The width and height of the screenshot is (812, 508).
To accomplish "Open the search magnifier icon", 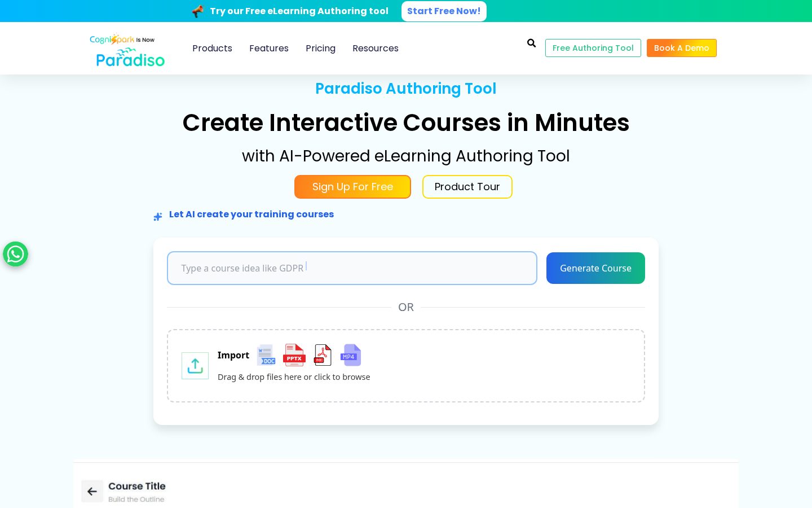I will [x=531, y=43].
